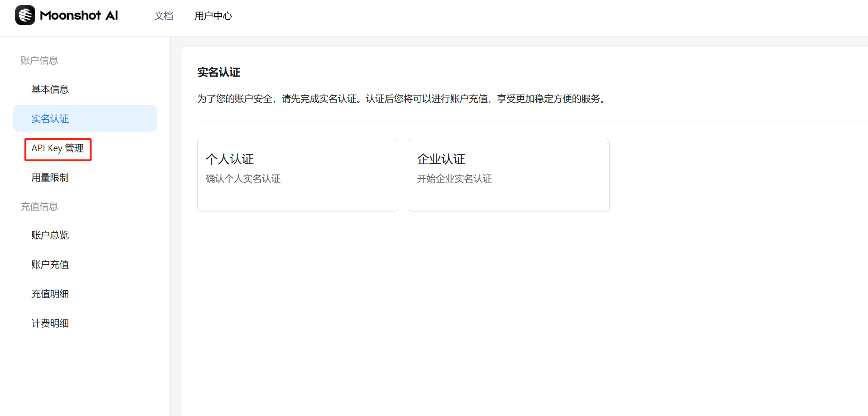The width and height of the screenshot is (868, 416).
Task: Click the 确认个人实名认证 description text
Action: pos(243,179)
